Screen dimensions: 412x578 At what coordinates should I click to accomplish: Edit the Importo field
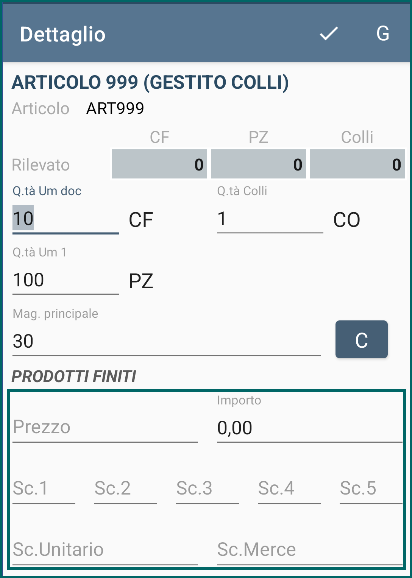point(309,428)
